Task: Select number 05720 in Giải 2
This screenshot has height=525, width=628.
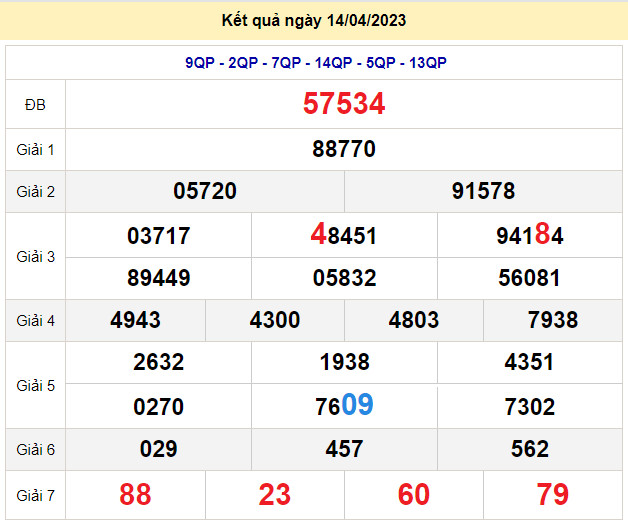Action: 205,191
